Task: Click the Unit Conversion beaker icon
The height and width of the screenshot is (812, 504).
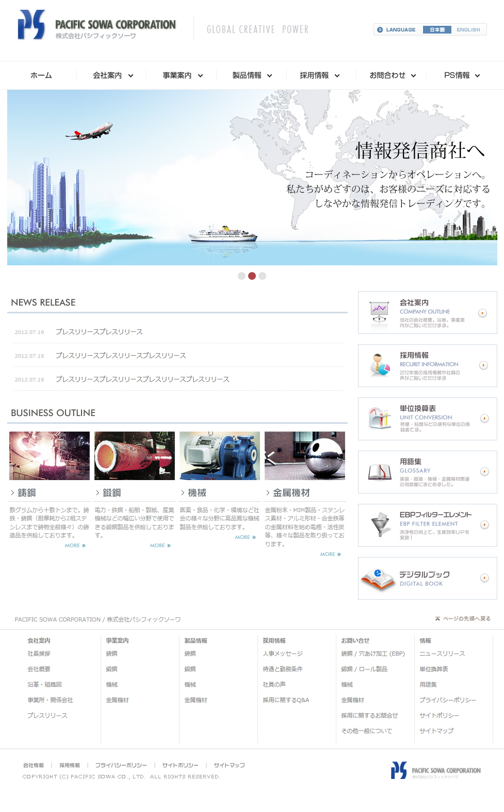Action: 380,418
